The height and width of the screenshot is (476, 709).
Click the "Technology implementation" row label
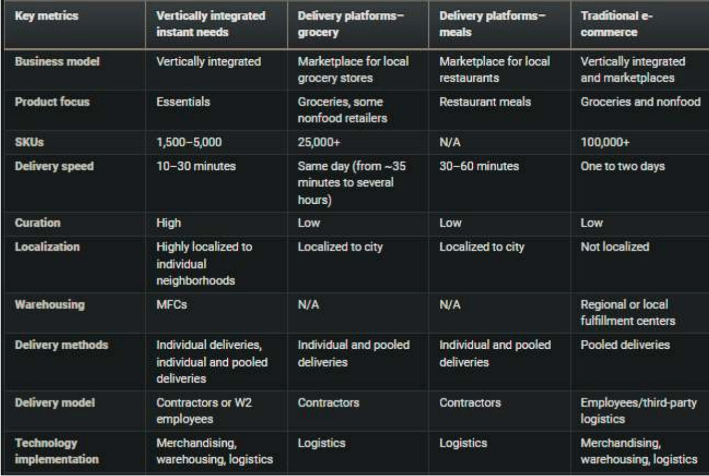click(47, 449)
